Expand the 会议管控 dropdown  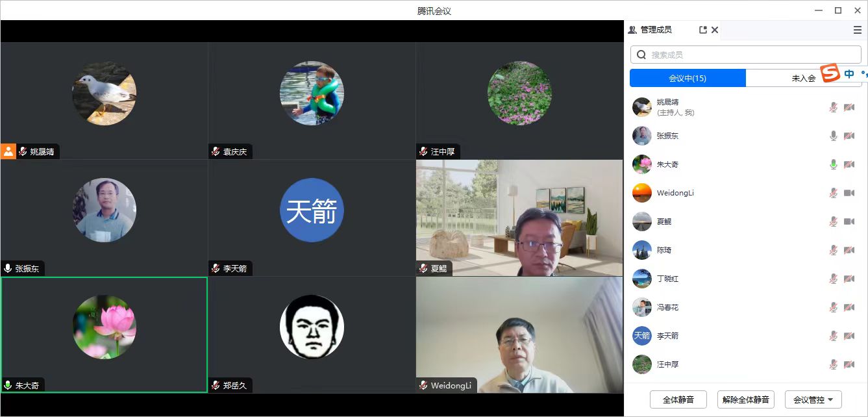(x=813, y=399)
